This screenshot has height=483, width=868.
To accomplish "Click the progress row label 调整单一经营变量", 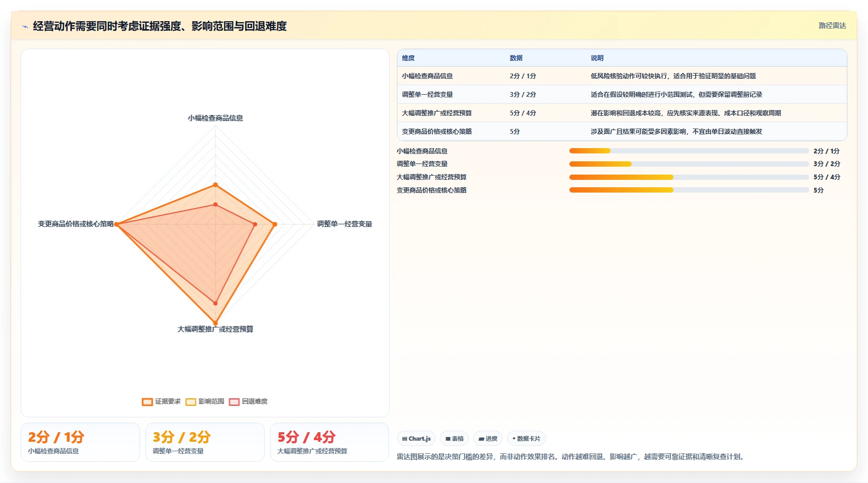I will tap(422, 164).
